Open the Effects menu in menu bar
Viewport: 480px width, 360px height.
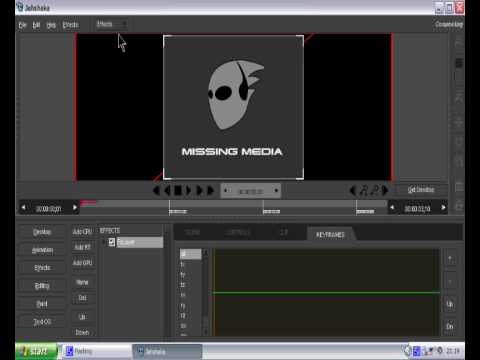coord(70,25)
